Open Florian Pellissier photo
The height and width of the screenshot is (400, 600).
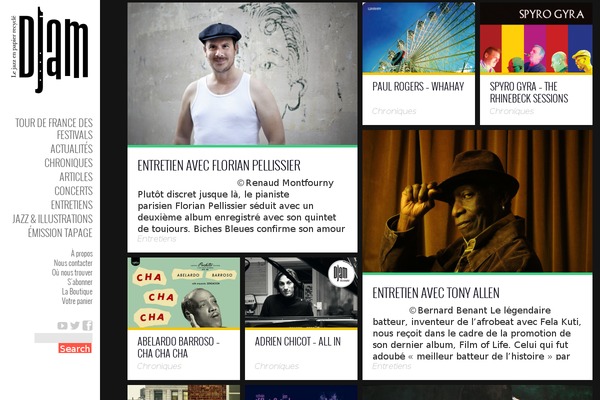coord(242,73)
